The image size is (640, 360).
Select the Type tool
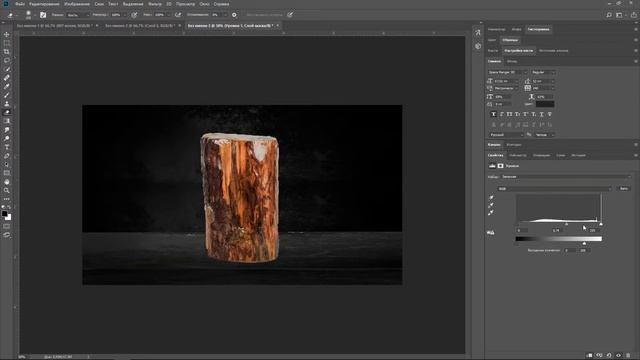pyautogui.click(x=7, y=147)
